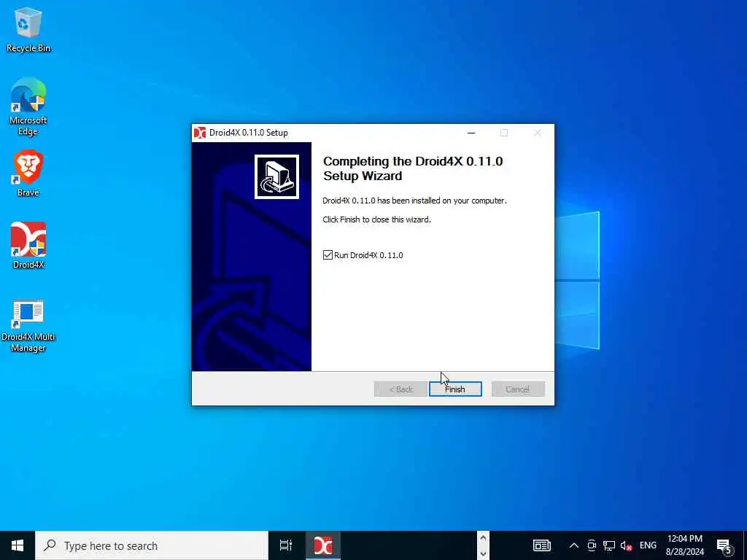Click the Droid4X Setup taskbar button
The width and height of the screenshot is (747, 560).
pos(322,545)
